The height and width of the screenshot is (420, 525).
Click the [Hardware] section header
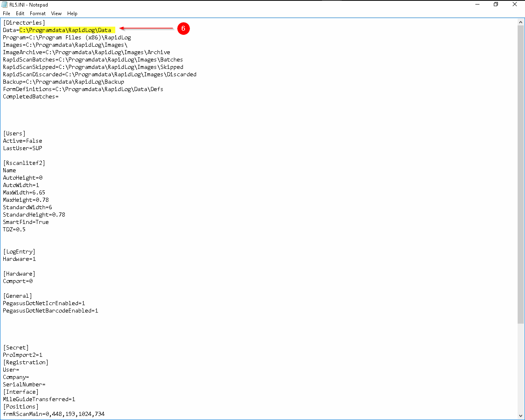(19, 274)
